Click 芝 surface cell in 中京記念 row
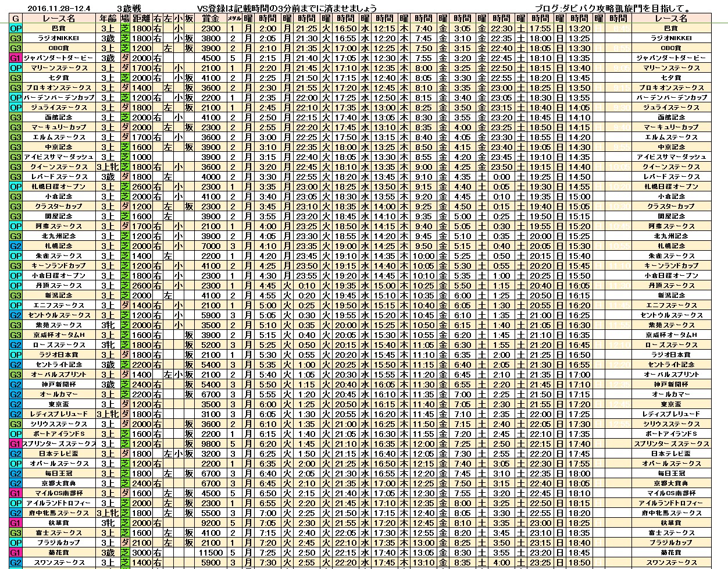The image size is (728, 569). pos(125,147)
